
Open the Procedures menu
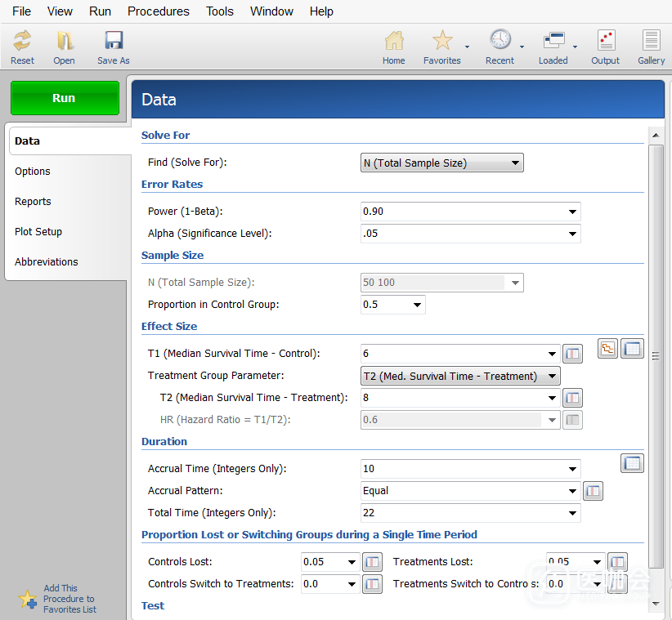pyautogui.click(x=158, y=11)
